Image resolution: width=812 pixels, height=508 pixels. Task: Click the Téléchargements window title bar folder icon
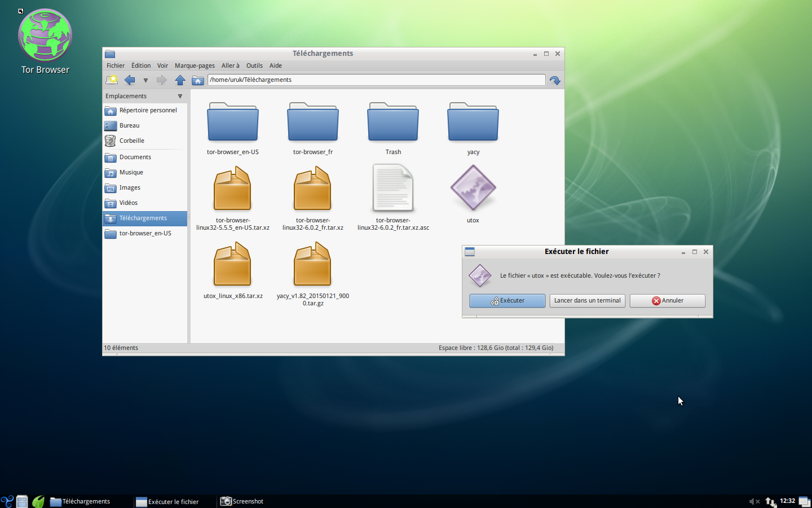pyautogui.click(x=110, y=54)
